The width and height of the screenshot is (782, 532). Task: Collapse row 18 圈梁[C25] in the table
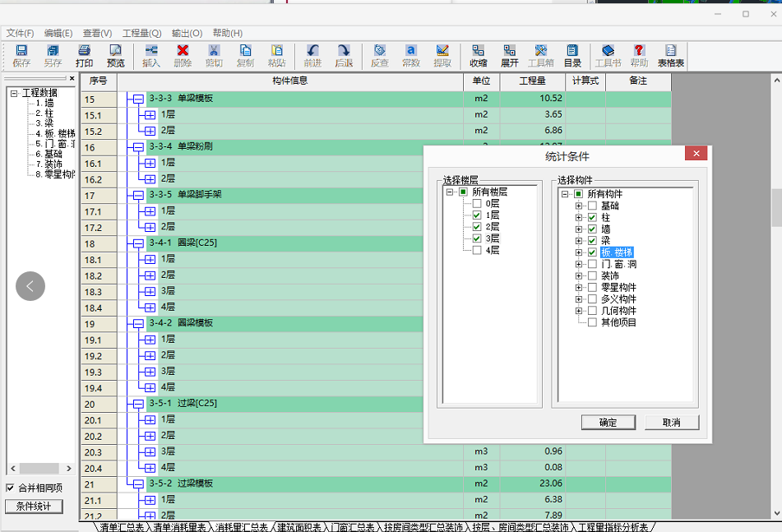coord(137,243)
